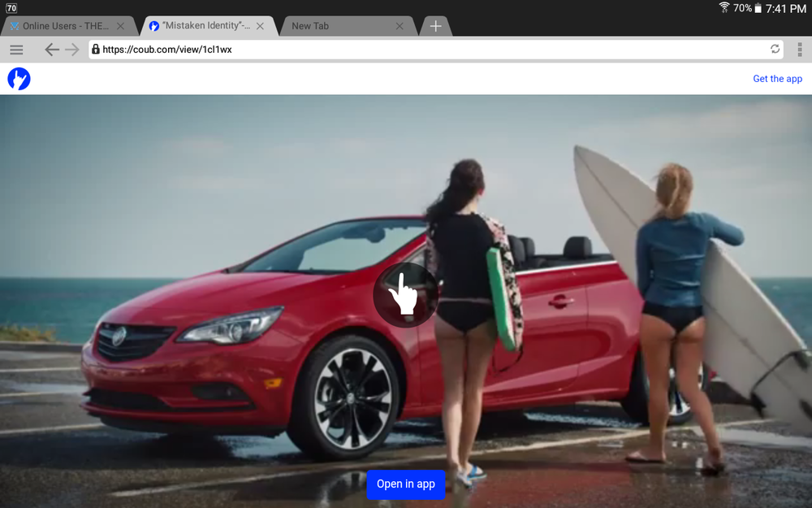Tap the 7:41 PM clock
This screenshot has width=812, height=508.
point(786,8)
